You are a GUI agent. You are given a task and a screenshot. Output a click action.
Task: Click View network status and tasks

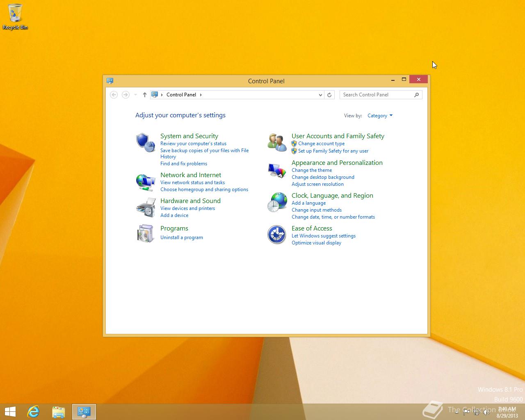[192, 183]
